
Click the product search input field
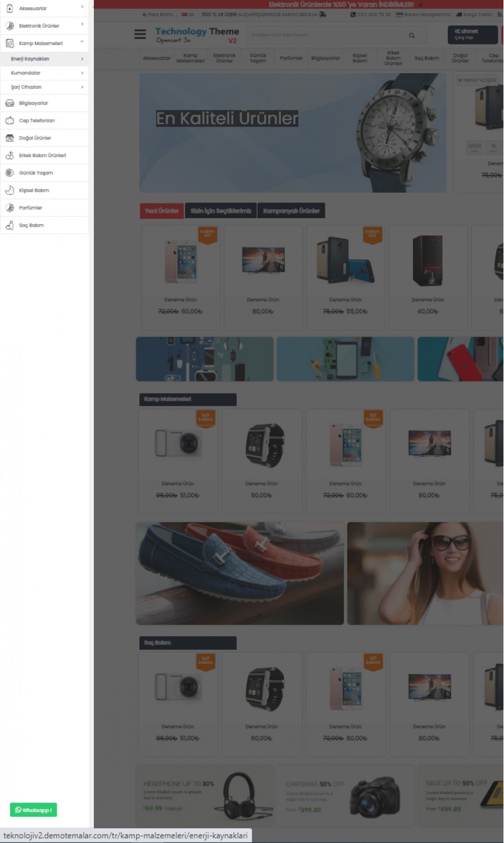332,35
